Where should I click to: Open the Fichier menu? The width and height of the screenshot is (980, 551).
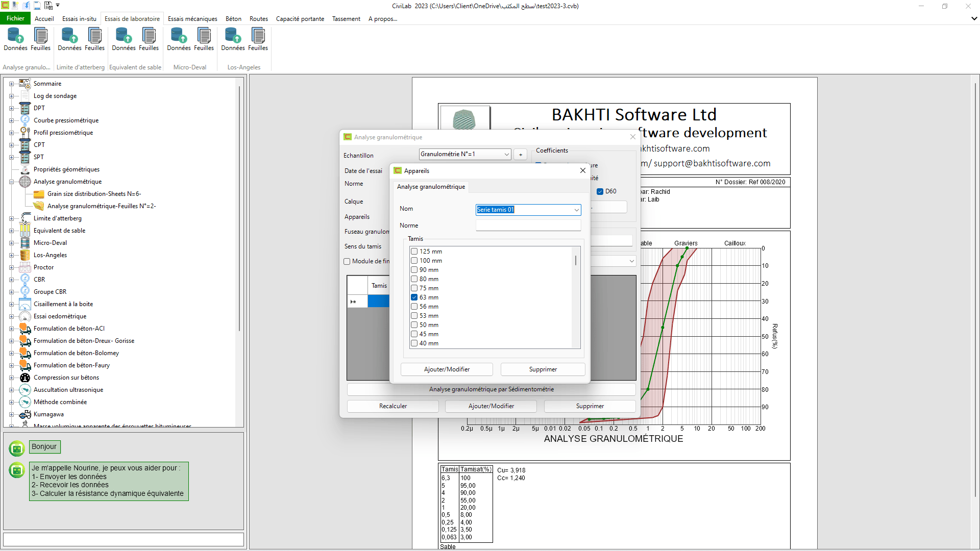(x=15, y=18)
